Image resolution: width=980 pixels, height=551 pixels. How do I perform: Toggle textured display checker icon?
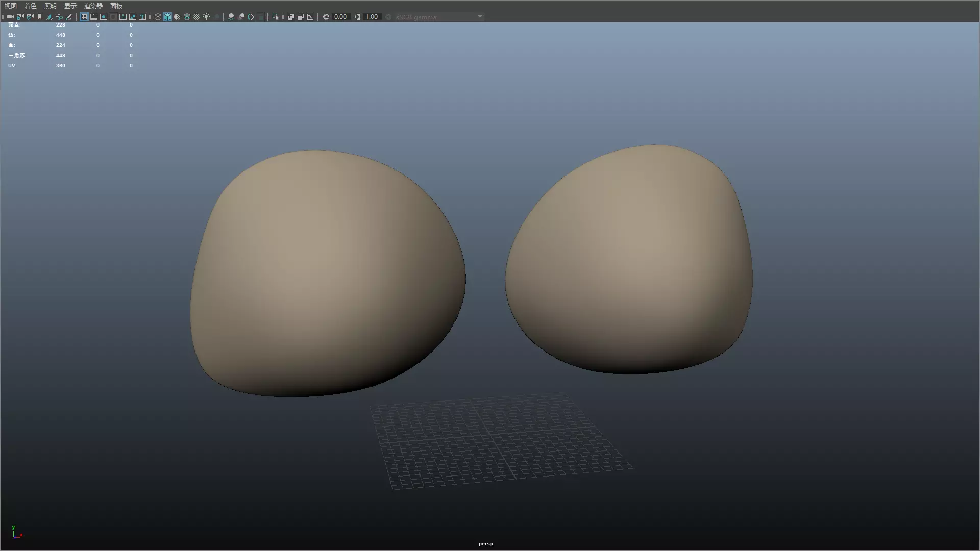click(x=197, y=17)
